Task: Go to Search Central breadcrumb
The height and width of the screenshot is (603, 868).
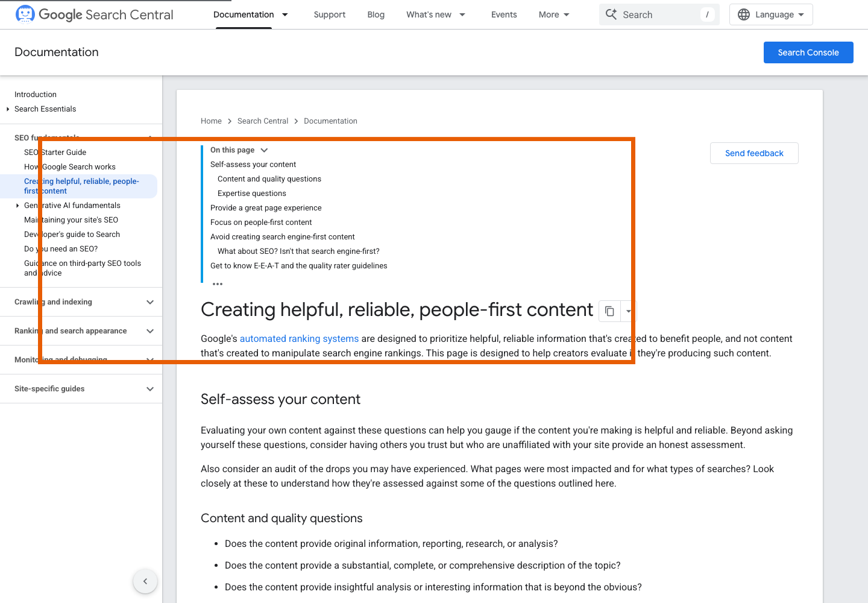Action: click(x=263, y=121)
